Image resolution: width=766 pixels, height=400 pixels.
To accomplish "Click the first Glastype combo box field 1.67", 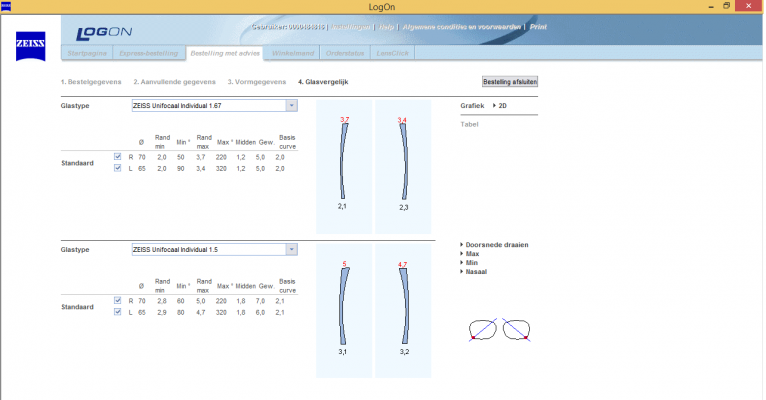I will [x=214, y=105].
